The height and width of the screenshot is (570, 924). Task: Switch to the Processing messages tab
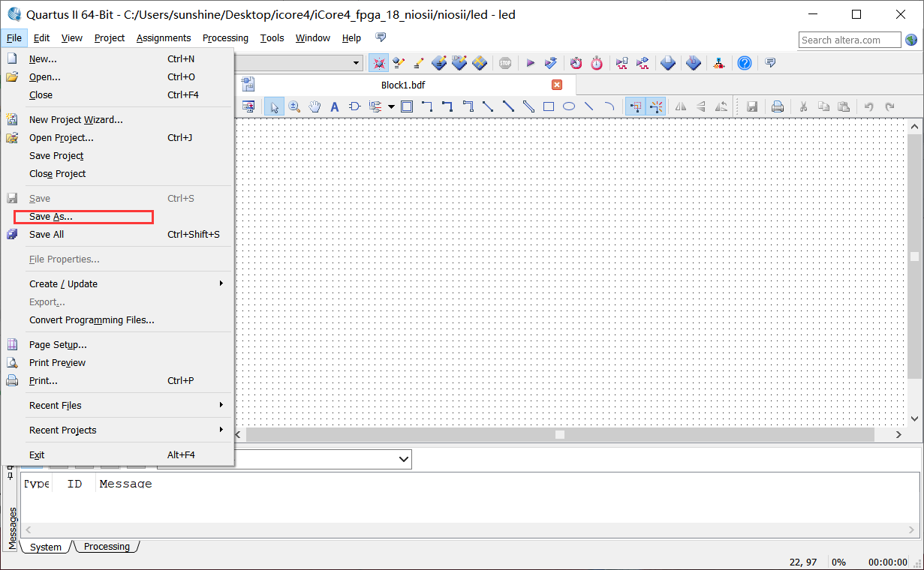[107, 547]
